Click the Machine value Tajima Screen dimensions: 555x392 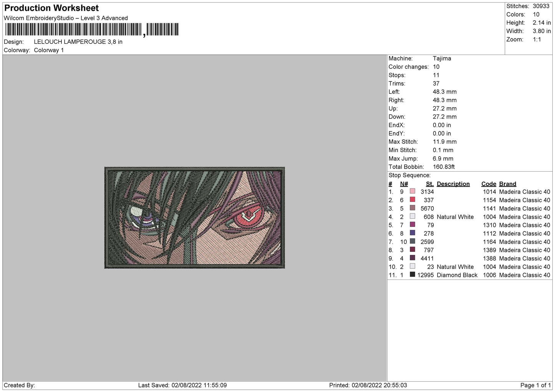pyautogui.click(x=442, y=58)
